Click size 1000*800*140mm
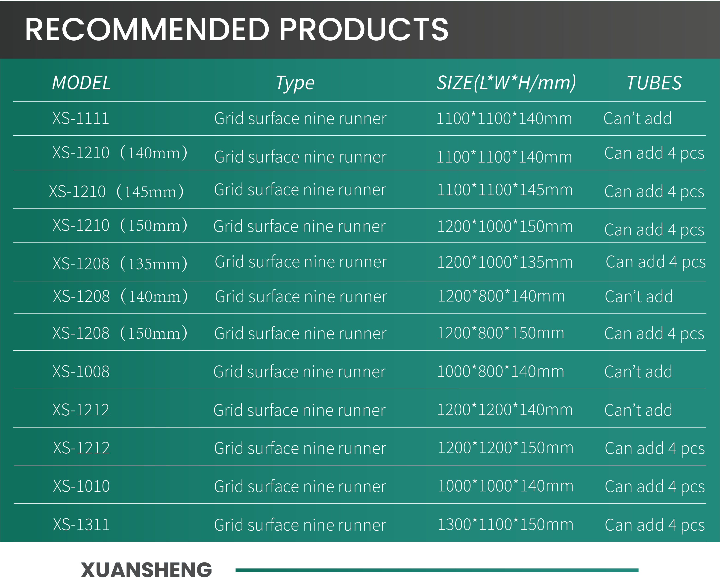 501,372
